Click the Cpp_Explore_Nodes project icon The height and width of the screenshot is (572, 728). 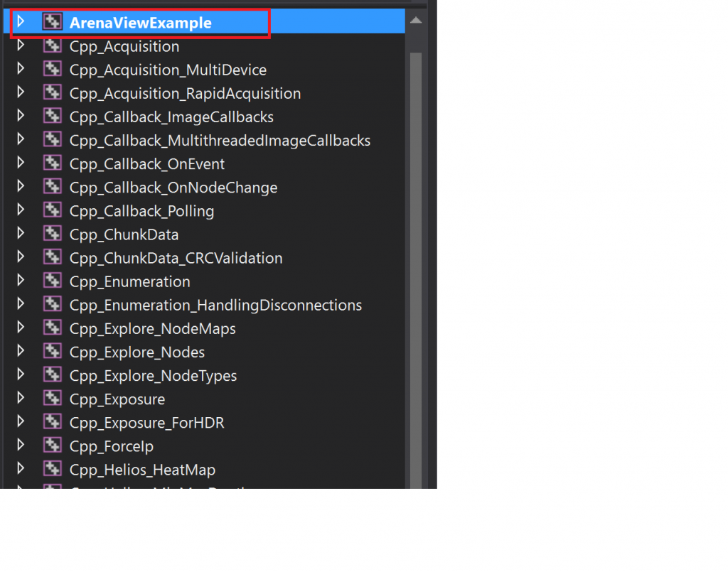point(53,351)
